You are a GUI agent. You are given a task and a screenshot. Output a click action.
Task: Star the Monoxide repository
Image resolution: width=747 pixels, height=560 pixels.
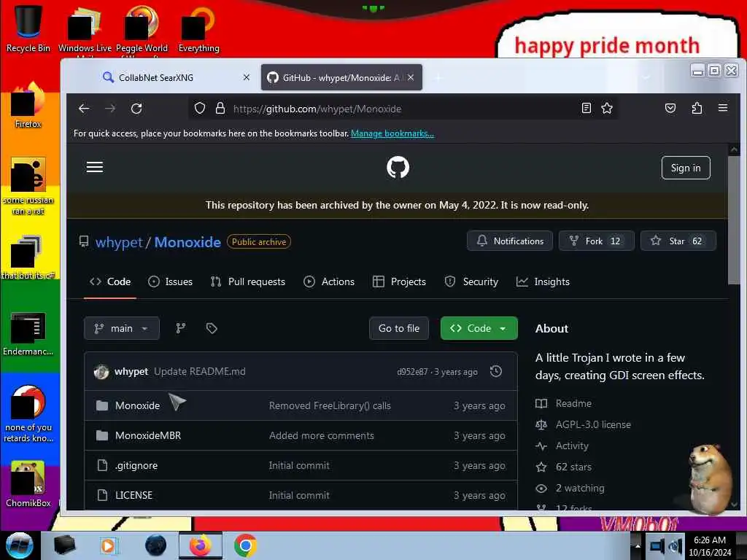(678, 241)
